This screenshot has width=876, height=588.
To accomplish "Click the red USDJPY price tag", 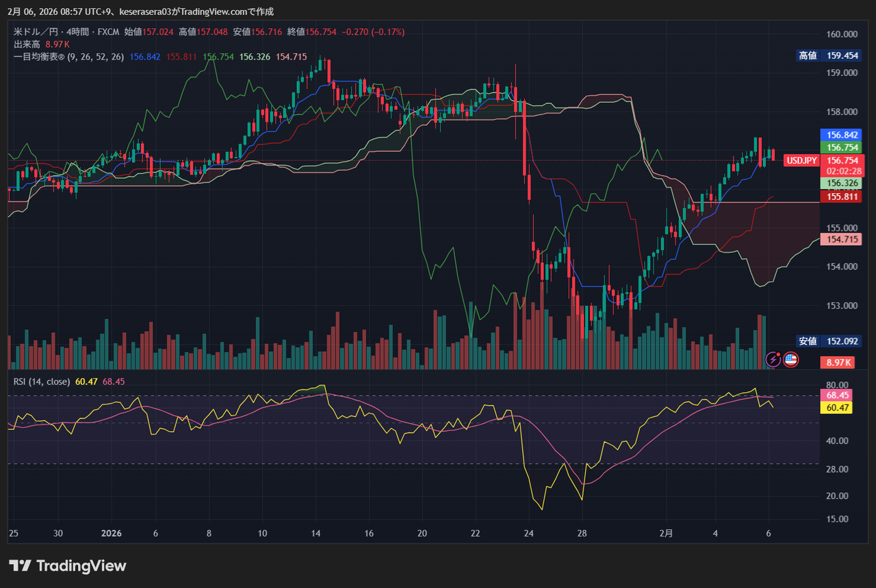I will pyautogui.click(x=801, y=160).
